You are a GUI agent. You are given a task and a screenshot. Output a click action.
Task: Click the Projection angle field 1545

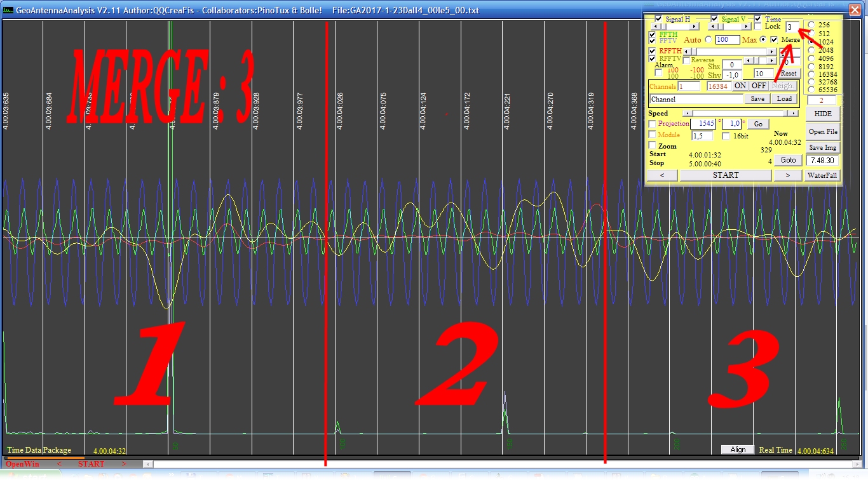pyautogui.click(x=703, y=124)
